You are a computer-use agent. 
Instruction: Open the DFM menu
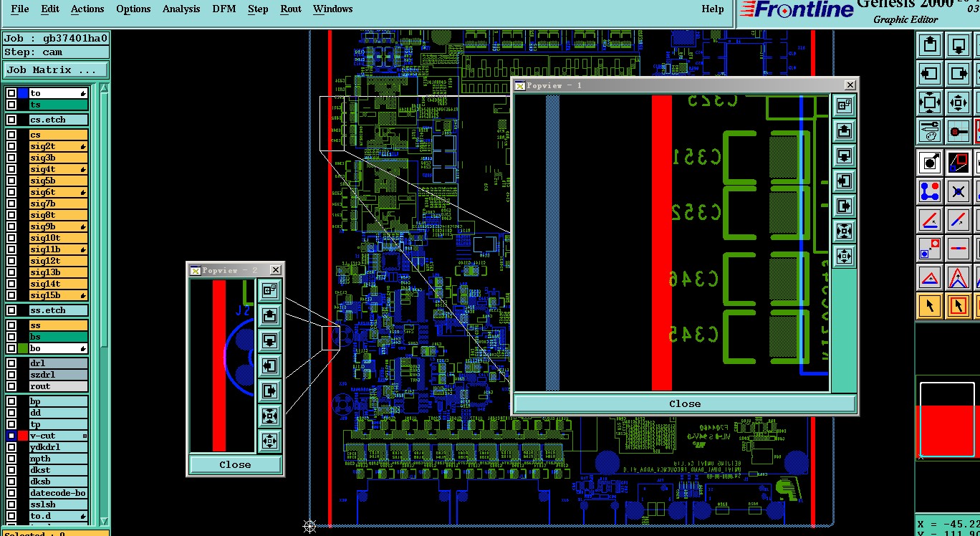coord(224,9)
